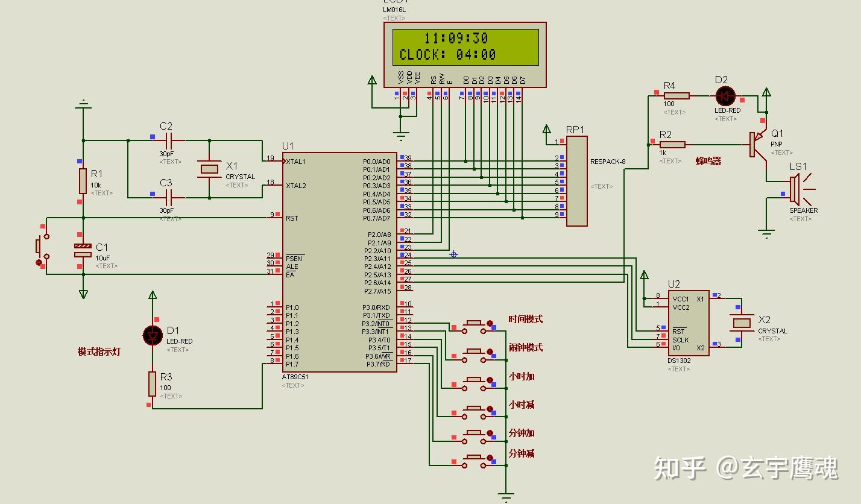The width and height of the screenshot is (861, 504).
Task: Click the 蜂鸣器 label
Action: click(708, 162)
